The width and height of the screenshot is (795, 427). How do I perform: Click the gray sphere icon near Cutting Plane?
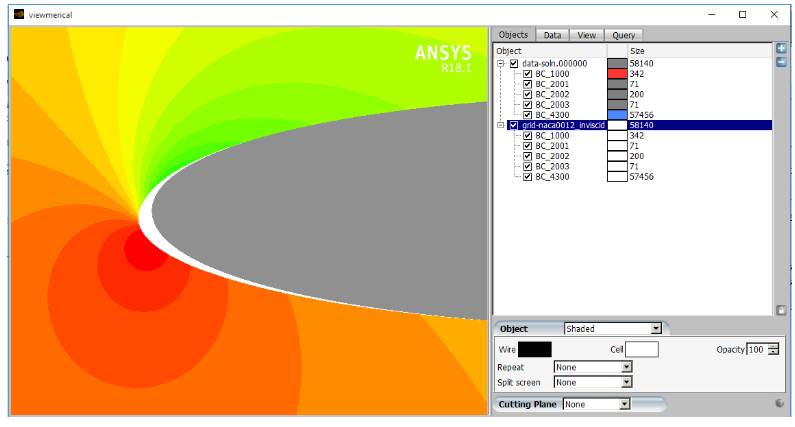point(779,404)
